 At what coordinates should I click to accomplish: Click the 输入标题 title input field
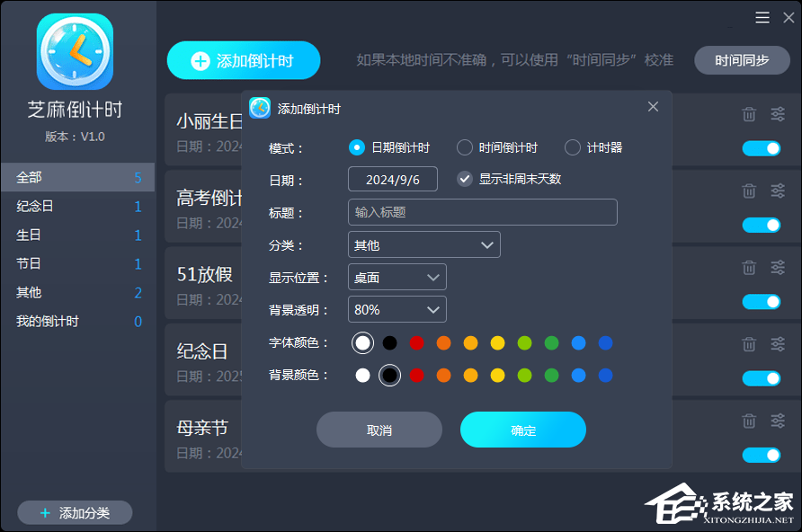click(x=483, y=211)
